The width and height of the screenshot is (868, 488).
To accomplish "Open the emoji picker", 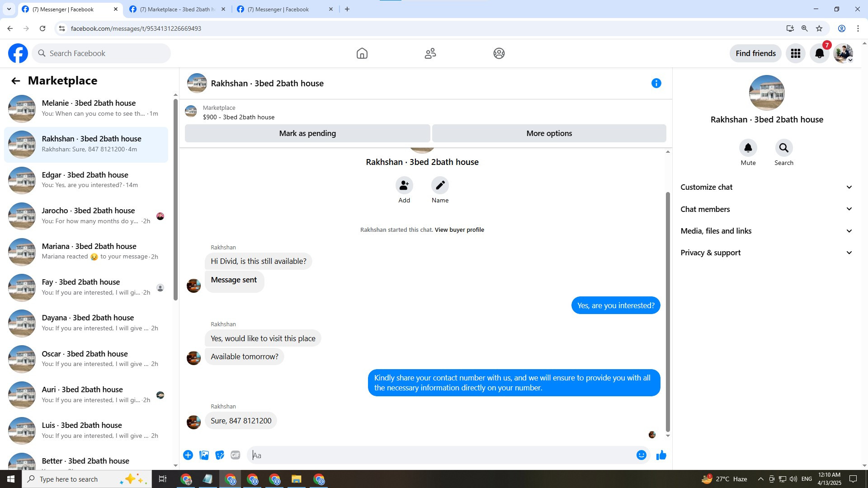I will [x=642, y=455].
